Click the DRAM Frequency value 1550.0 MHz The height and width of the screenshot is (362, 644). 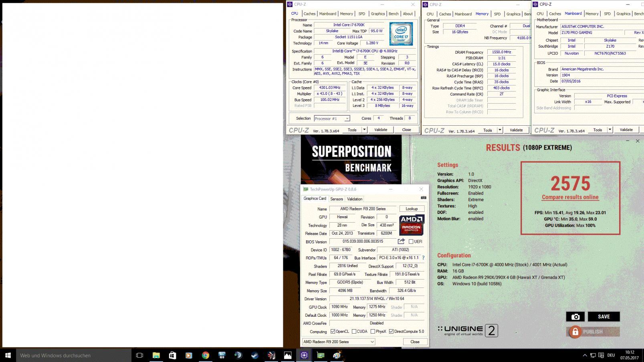coord(501,52)
